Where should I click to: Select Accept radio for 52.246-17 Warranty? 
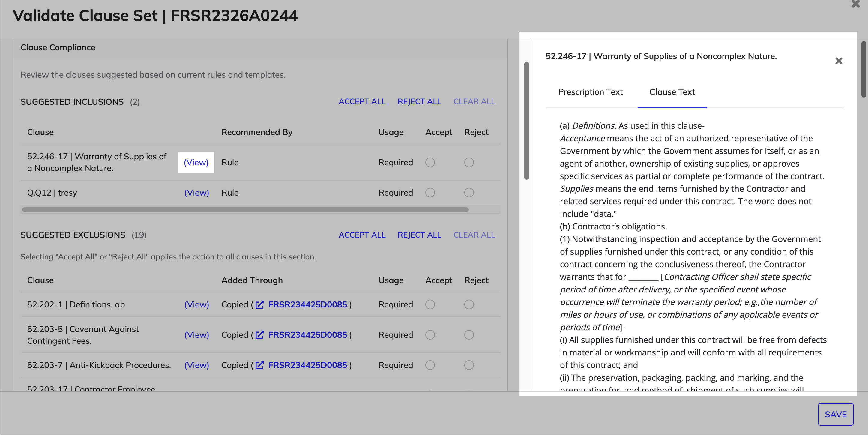(x=430, y=162)
